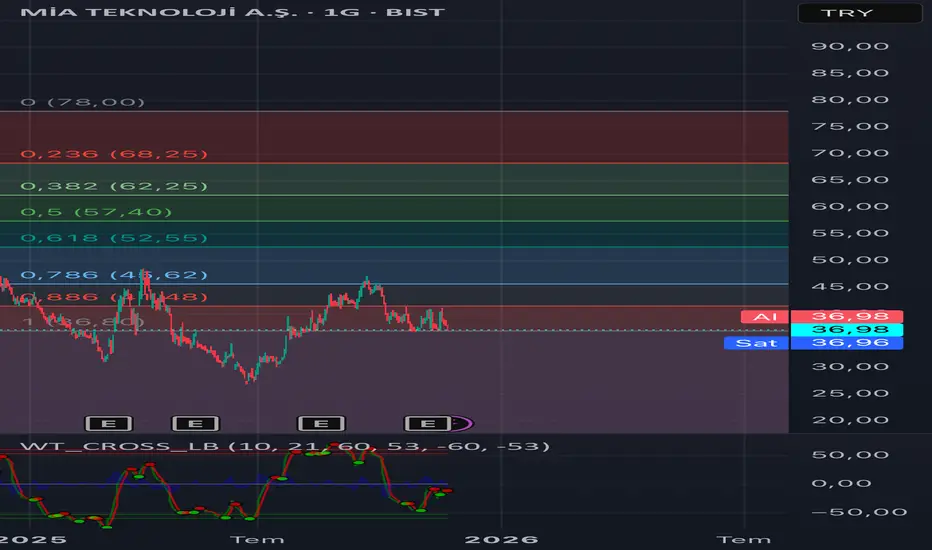Select the WT_CROSS_LB indicator legend
This screenshot has width=932, height=550.
(x=285, y=446)
